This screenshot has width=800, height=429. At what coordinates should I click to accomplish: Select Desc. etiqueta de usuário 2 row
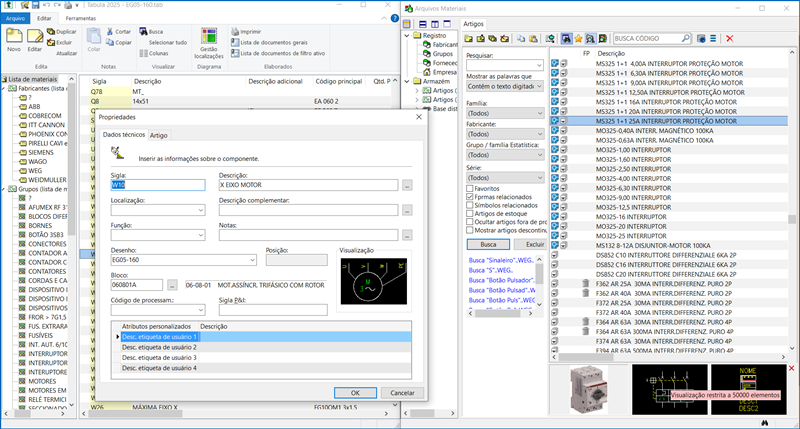click(261, 347)
